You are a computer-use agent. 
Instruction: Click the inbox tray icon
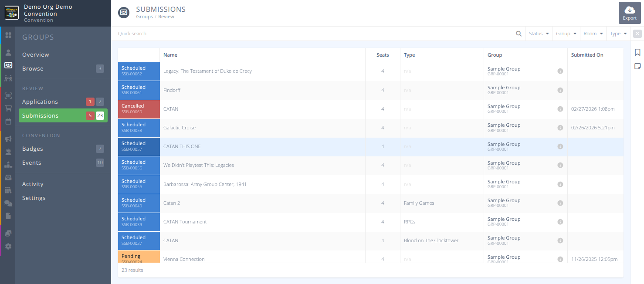8,177
